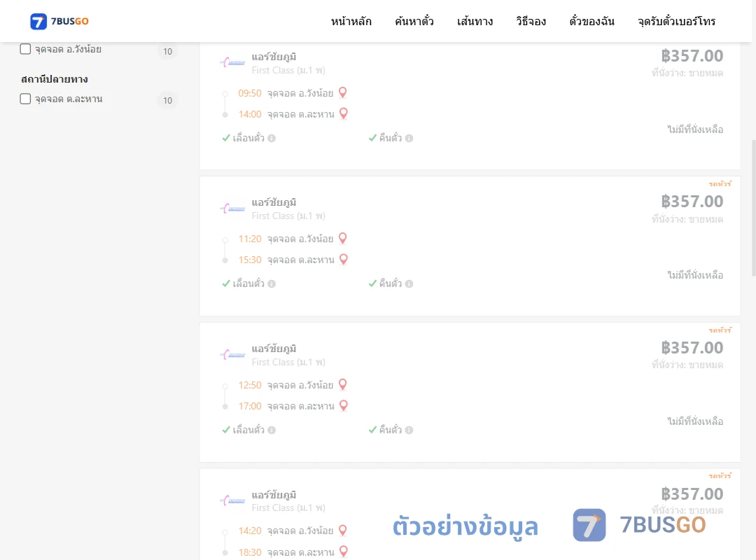Click map pin for 17:00 arrival stop
Viewport: 756px width, 560px height.
[x=344, y=405]
